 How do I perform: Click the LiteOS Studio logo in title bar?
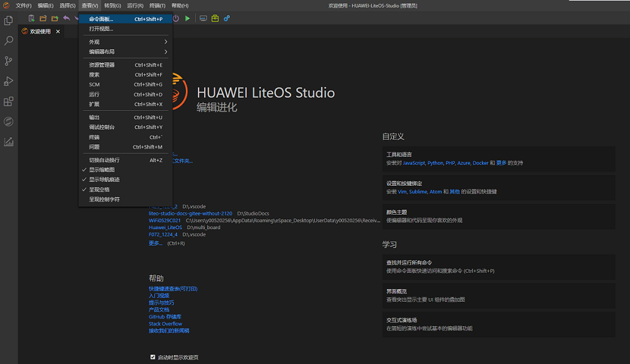tap(6, 6)
